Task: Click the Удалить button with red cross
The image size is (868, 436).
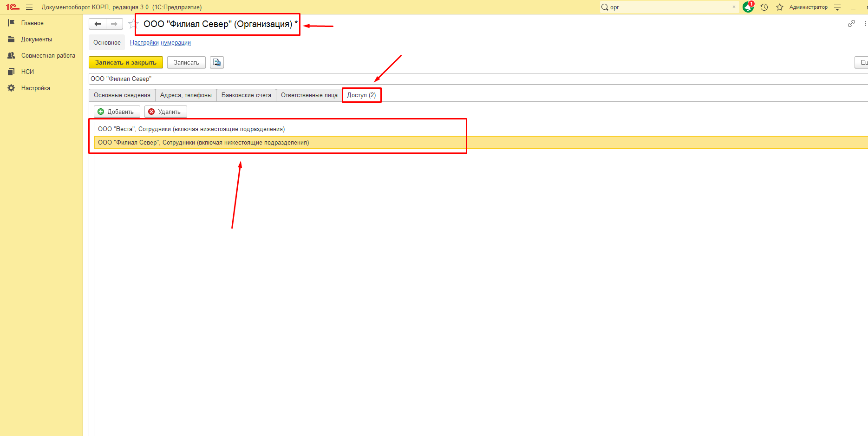Action: pos(166,112)
